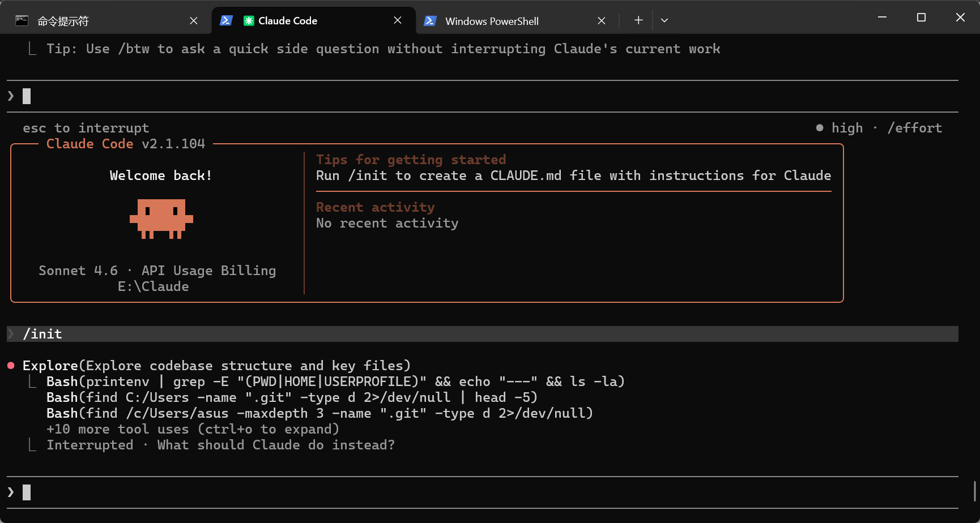
Task: Click the PowerShell icon on Claude Code tab
Action: tap(226, 20)
